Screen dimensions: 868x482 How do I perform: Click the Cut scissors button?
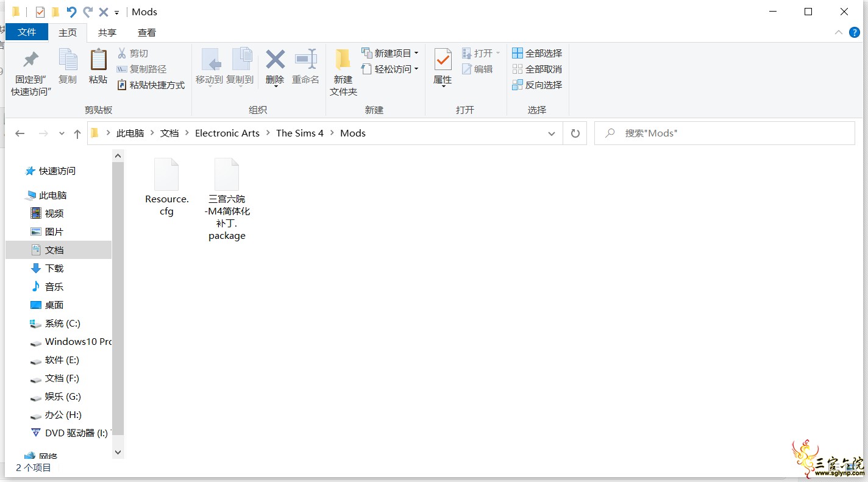click(132, 54)
